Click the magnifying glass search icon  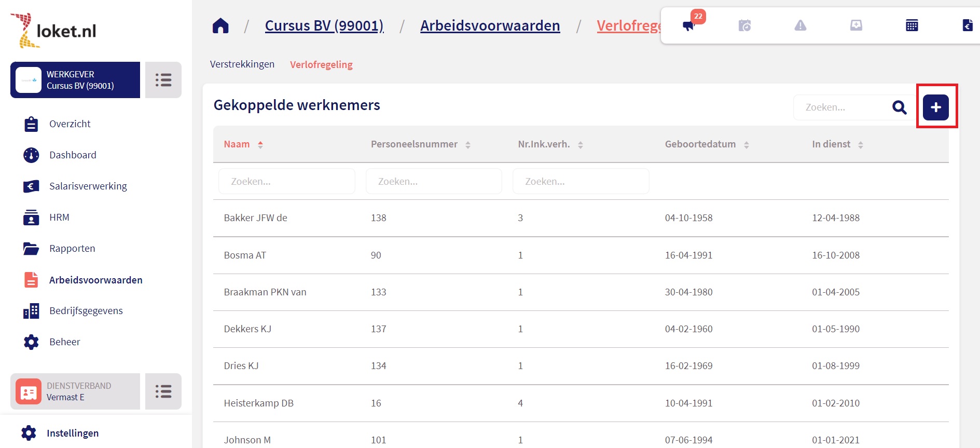(x=899, y=107)
